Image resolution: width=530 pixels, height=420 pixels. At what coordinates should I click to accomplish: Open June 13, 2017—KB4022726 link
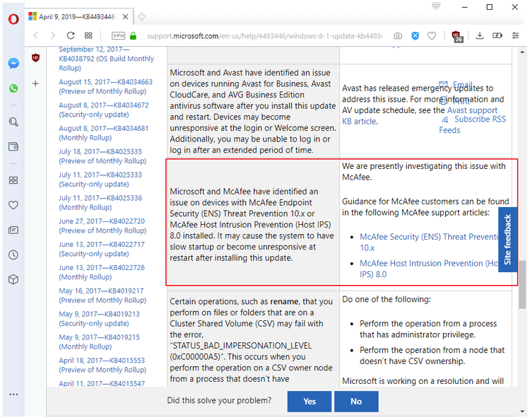[102, 272]
